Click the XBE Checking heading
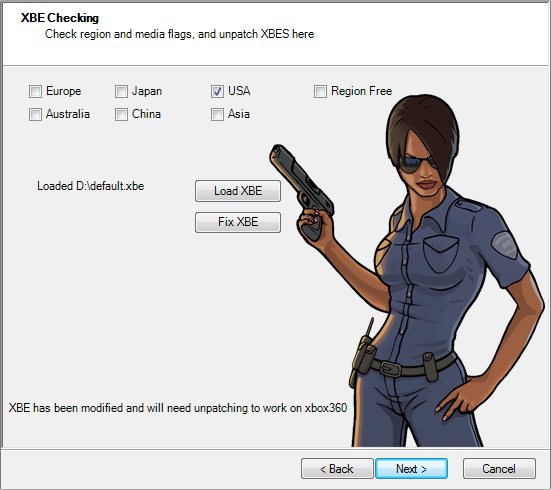551x490 pixels. coord(60,18)
